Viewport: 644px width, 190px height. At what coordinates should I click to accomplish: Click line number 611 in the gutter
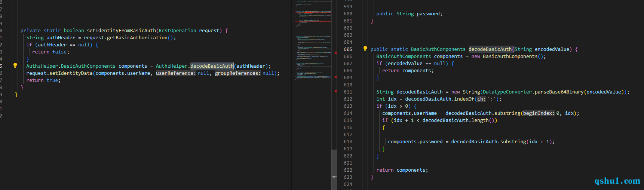(348, 92)
